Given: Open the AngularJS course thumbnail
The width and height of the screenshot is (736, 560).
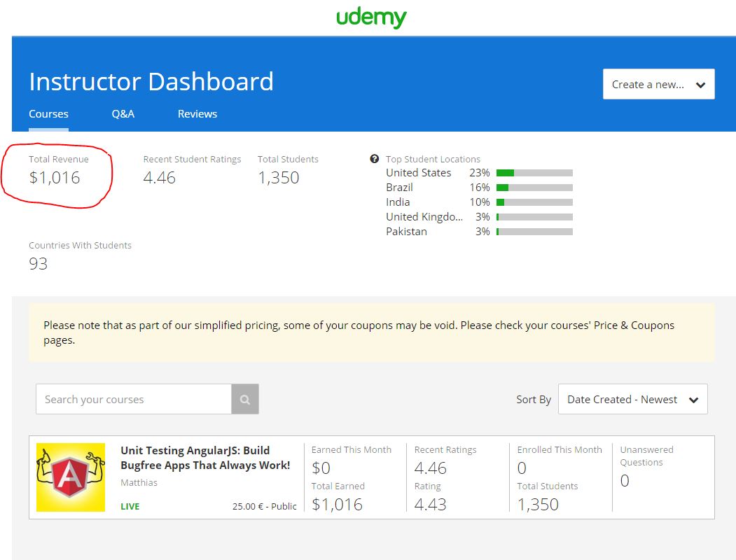Looking at the screenshot, I should point(71,477).
